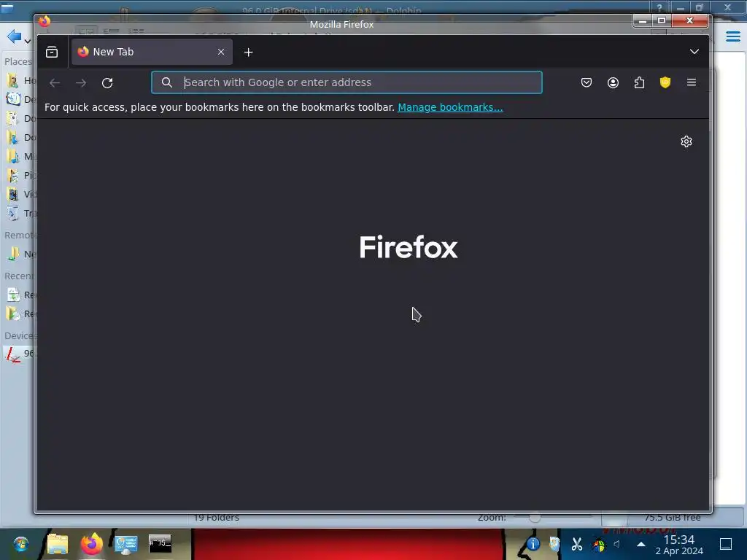Close the New Tab tab
Viewport: 747px width, 560px height.
pyautogui.click(x=221, y=52)
